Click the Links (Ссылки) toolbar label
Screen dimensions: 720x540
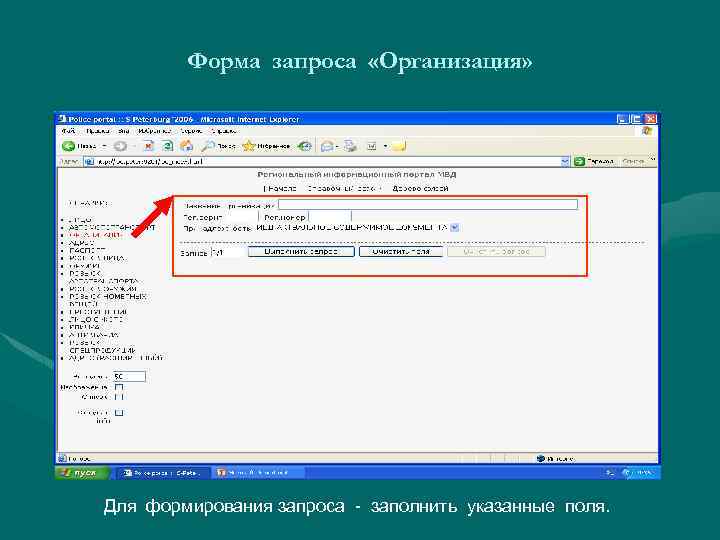point(633,162)
